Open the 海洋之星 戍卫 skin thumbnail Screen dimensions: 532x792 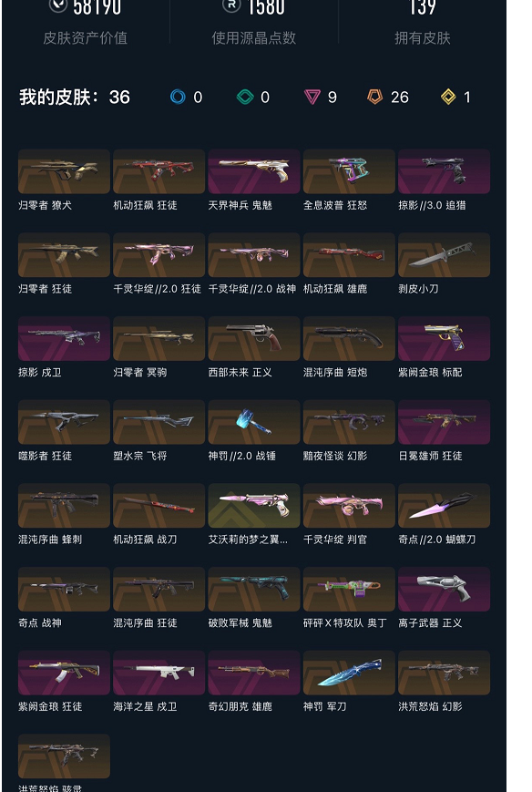(x=159, y=673)
